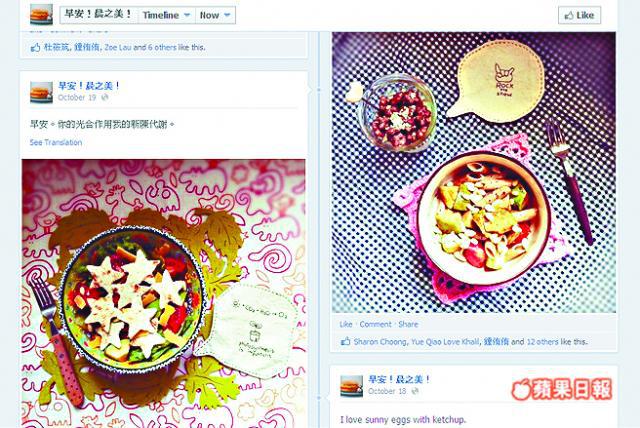Click See Translation under the October 19 post

tap(56, 142)
